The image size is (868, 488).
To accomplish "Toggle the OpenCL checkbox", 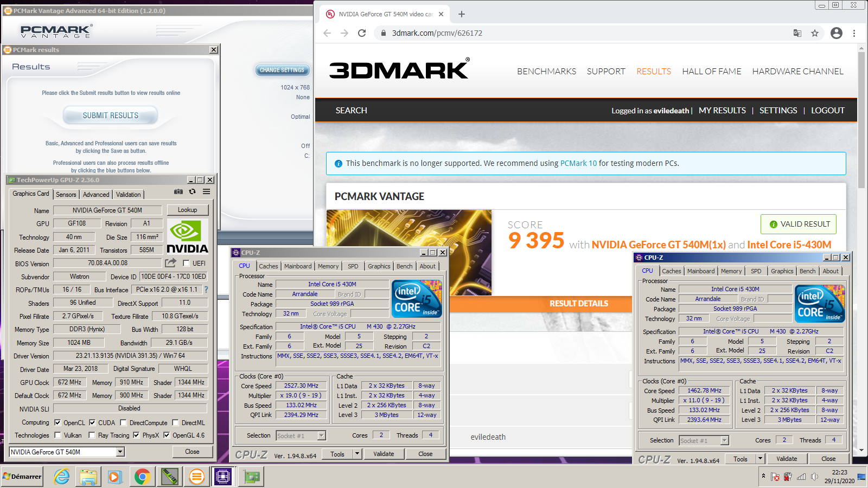I will click(x=58, y=422).
